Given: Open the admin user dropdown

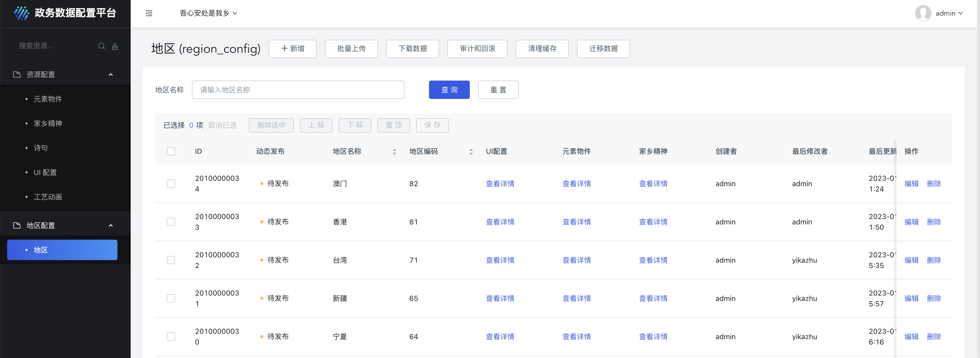Looking at the screenshot, I should tap(949, 13).
